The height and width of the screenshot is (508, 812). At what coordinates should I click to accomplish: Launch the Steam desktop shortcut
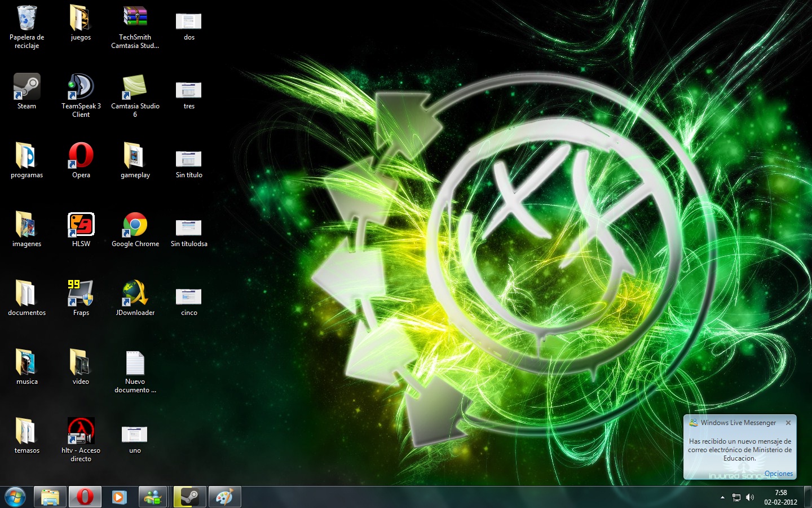27,91
